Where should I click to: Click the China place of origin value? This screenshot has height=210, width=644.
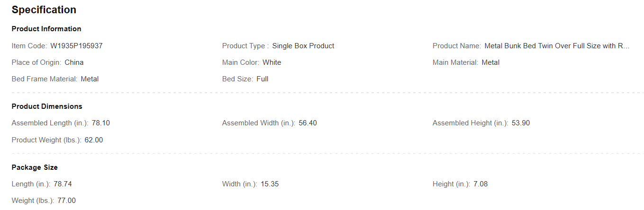74,62
